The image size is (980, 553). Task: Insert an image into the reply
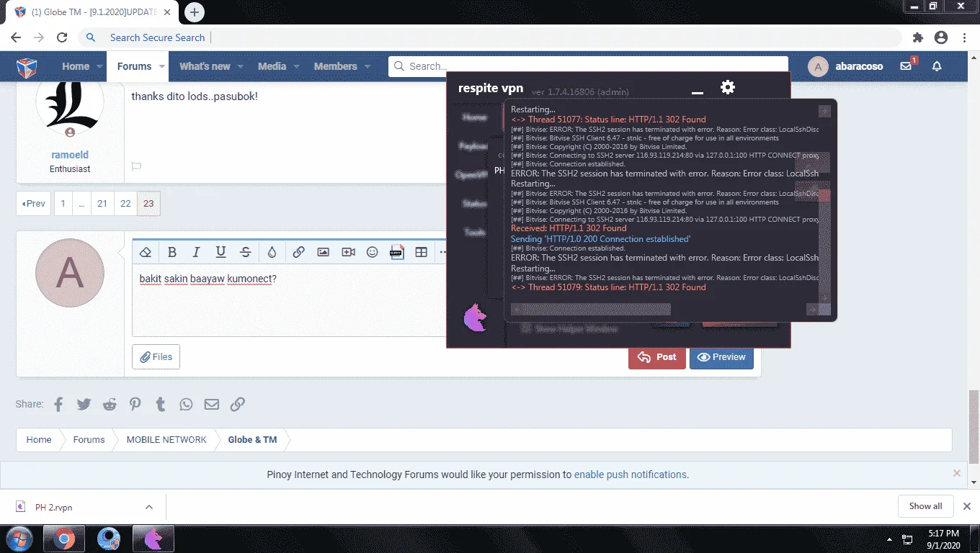pos(323,252)
